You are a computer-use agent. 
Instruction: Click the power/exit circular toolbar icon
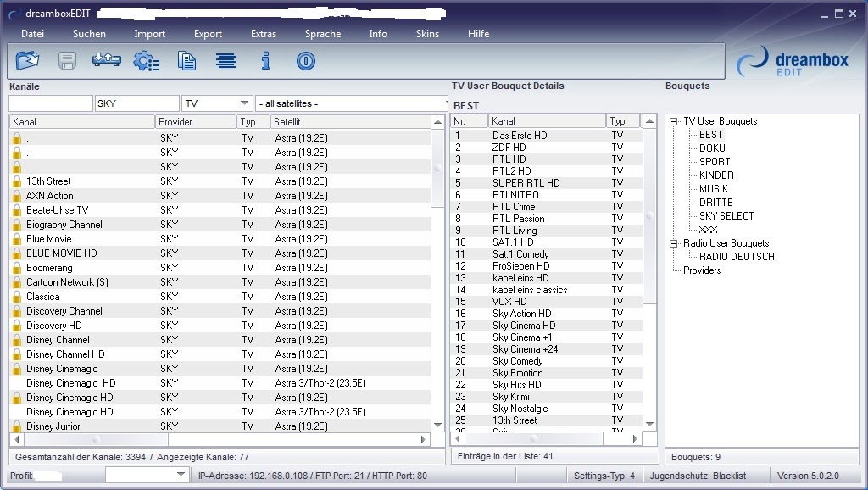pyautogui.click(x=305, y=60)
